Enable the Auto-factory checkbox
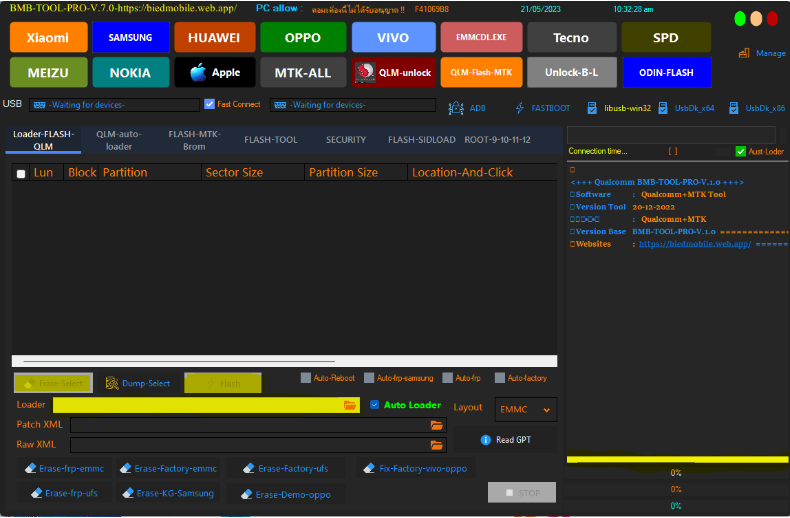Image resolution: width=790 pixels, height=518 pixels. click(499, 377)
